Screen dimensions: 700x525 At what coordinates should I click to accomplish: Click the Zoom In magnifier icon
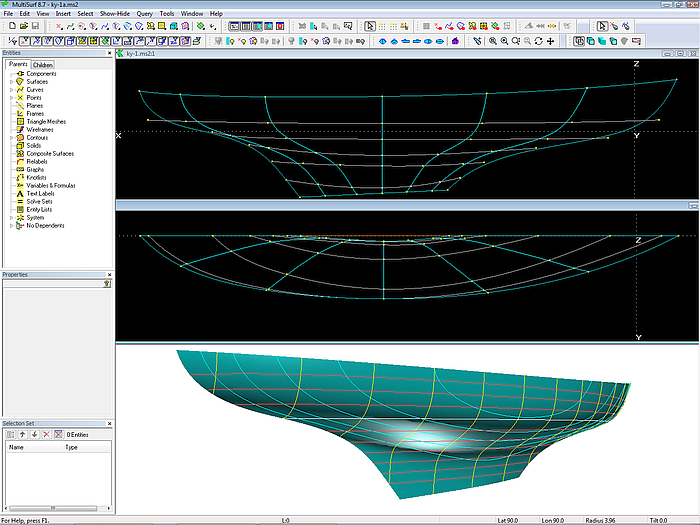pos(503,41)
